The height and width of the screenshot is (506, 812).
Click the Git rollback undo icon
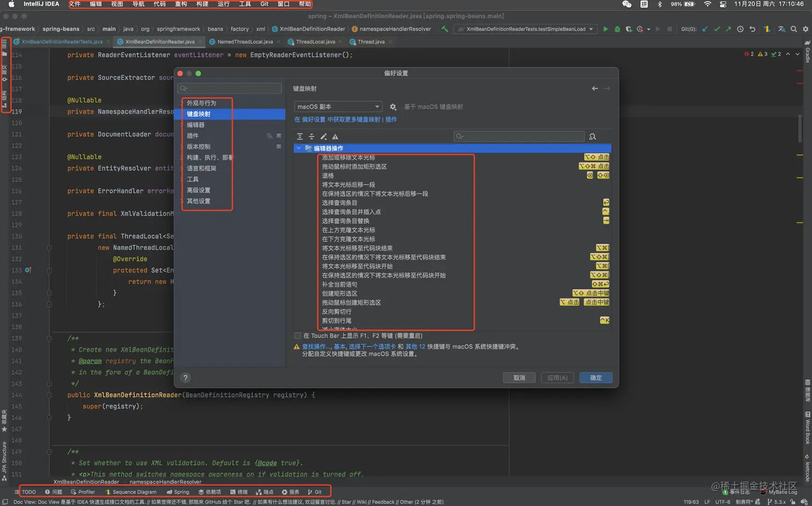pos(752,29)
